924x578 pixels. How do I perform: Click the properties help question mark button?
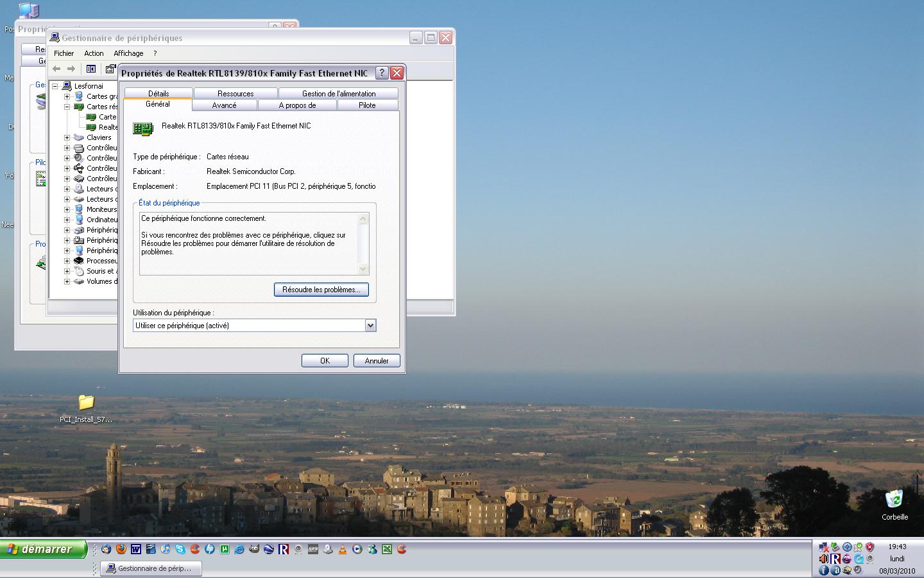pos(381,73)
